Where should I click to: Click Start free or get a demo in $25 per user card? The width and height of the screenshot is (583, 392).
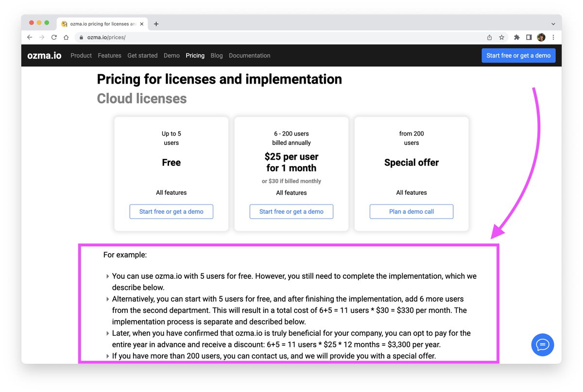(x=291, y=211)
